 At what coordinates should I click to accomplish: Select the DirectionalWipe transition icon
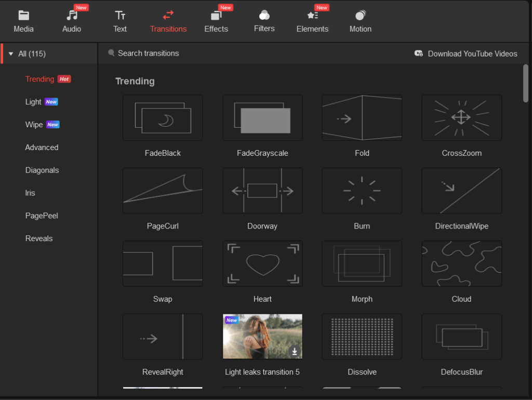tap(462, 191)
